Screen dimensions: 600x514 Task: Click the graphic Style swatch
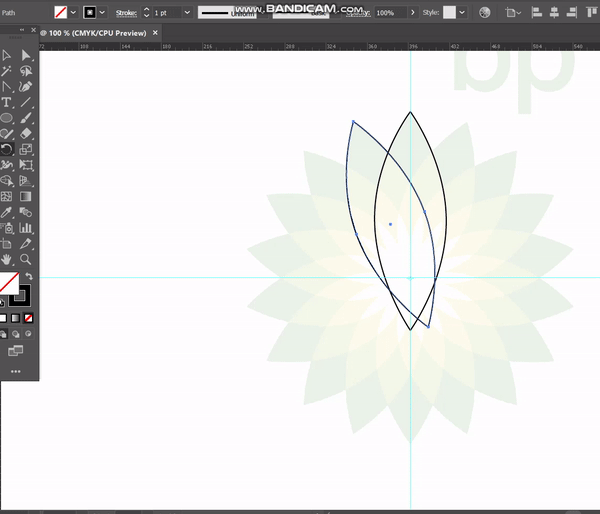(x=449, y=13)
